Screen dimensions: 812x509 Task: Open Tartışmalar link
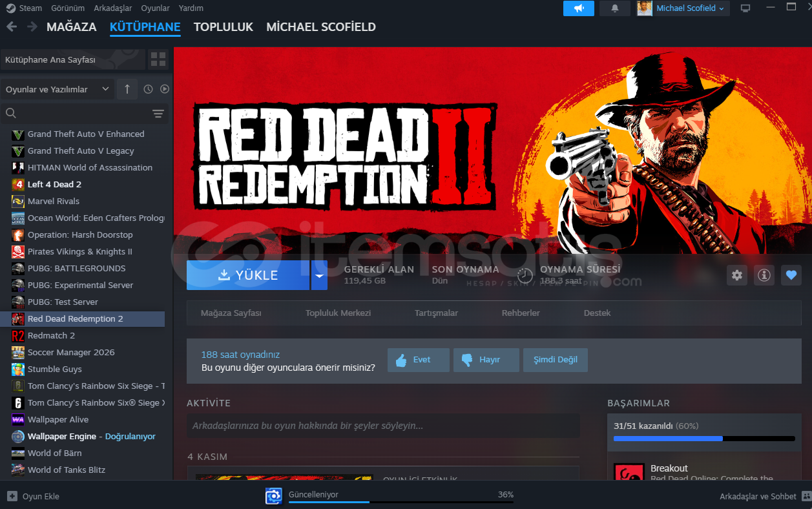click(436, 313)
